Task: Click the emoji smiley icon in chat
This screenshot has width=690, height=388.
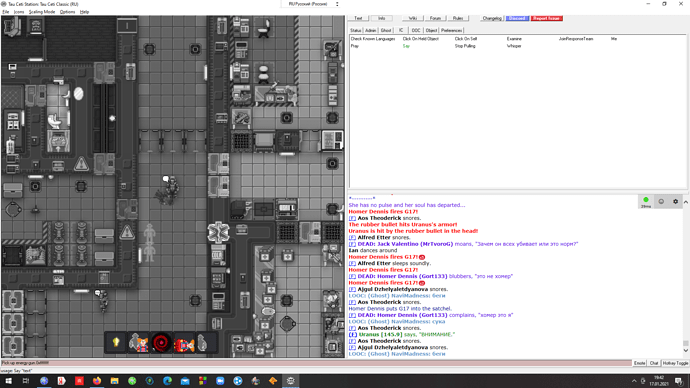Action: tap(661, 201)
